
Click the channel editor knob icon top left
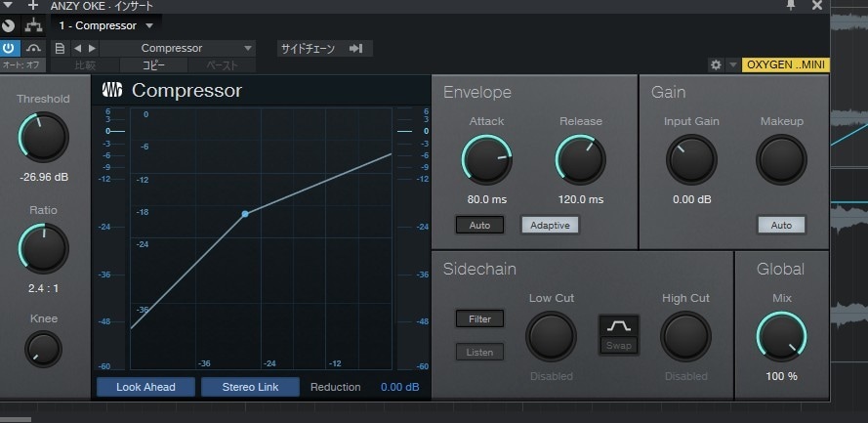pos(9,25)
